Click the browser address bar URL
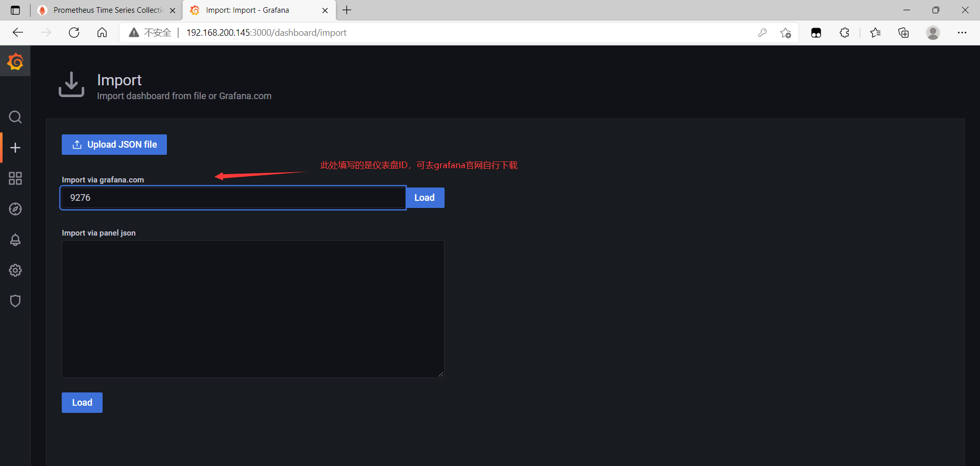 pos(266,33)
